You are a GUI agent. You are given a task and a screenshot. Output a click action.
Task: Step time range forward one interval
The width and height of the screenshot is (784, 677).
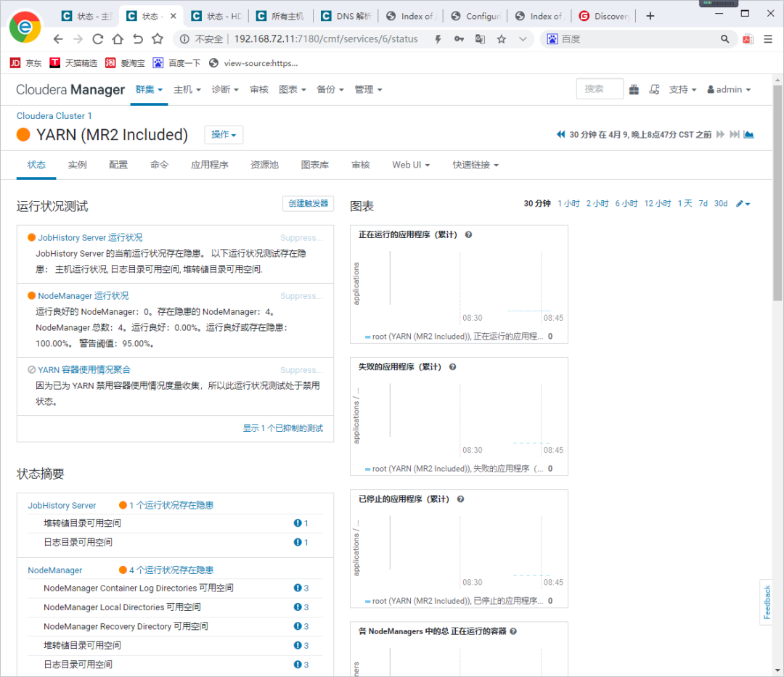720,134
